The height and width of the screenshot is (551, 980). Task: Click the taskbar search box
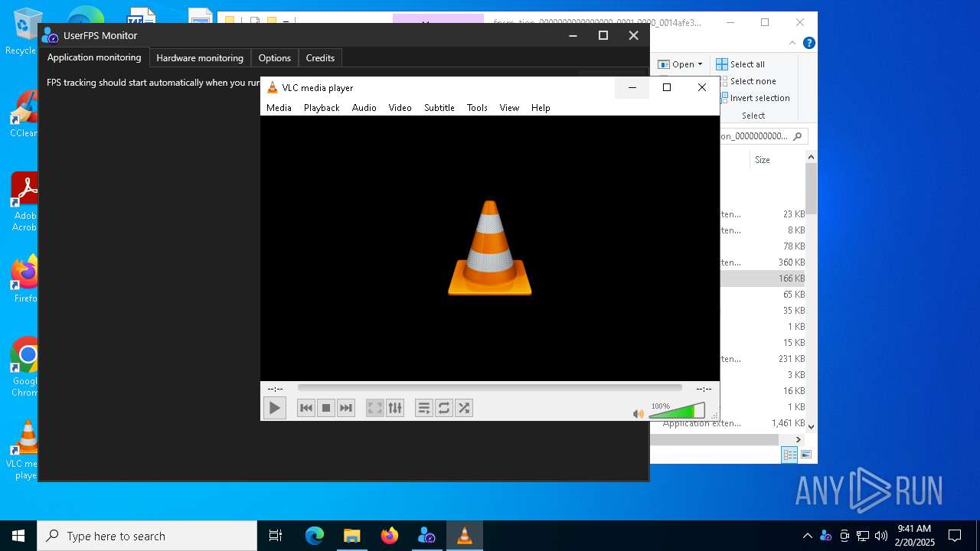pyautogui.click(x=147, y=536)
